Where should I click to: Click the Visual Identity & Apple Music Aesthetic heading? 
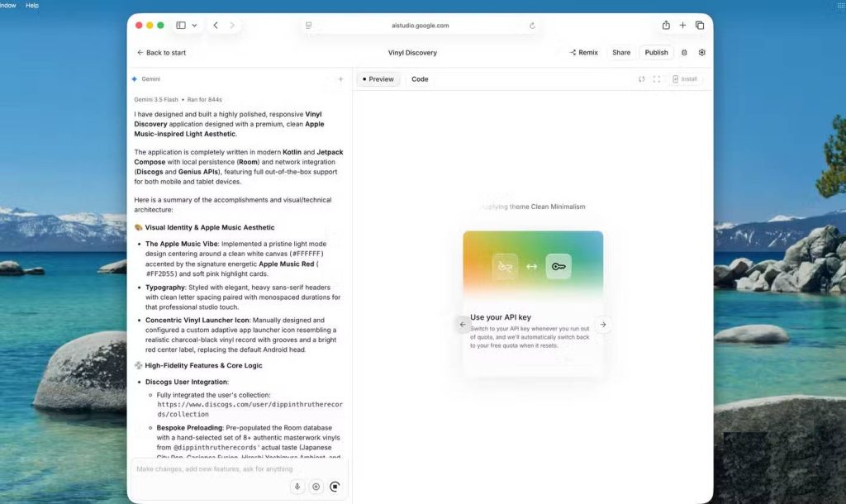click(209, 228)
